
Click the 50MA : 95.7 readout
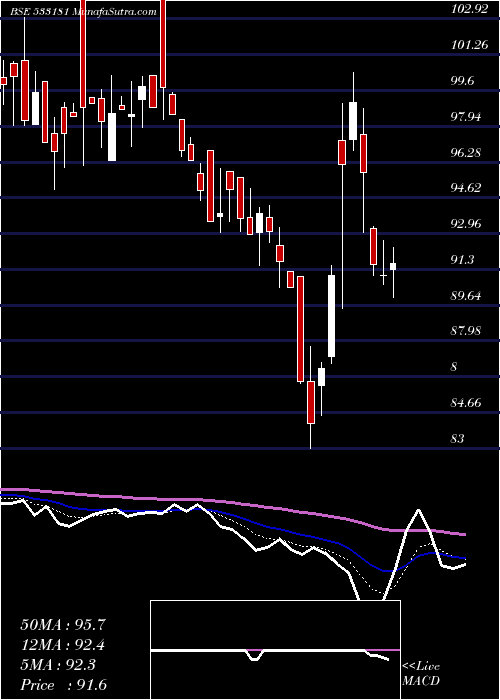click(63, 625)
